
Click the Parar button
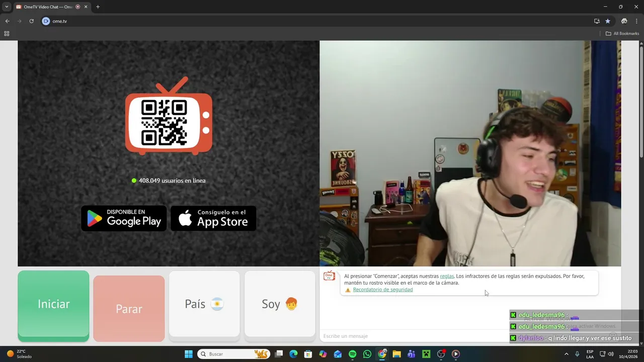(129, 309)
